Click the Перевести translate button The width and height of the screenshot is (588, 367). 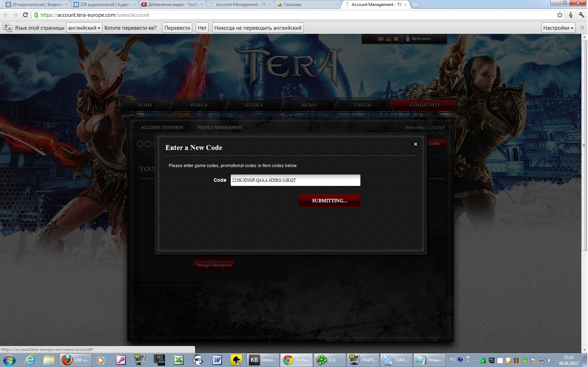point(177,28)
